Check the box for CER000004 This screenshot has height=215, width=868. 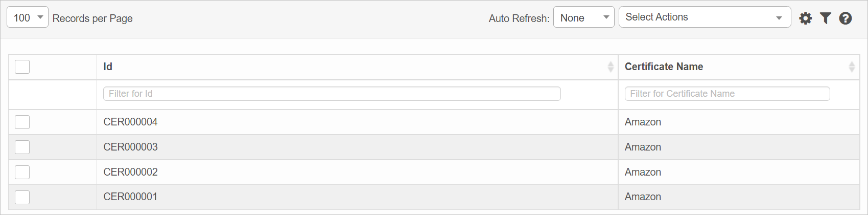point(22,122)
